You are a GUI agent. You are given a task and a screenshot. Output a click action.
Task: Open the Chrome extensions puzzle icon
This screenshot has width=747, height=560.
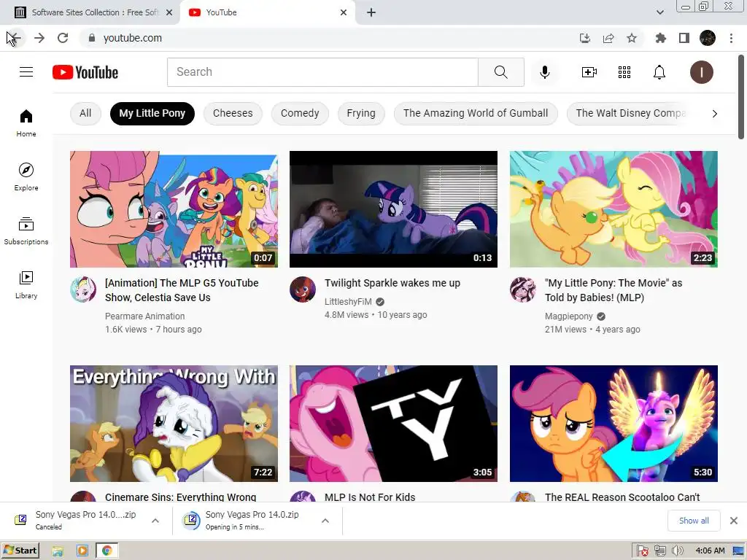pyautogui.click(x=661, y=38)
